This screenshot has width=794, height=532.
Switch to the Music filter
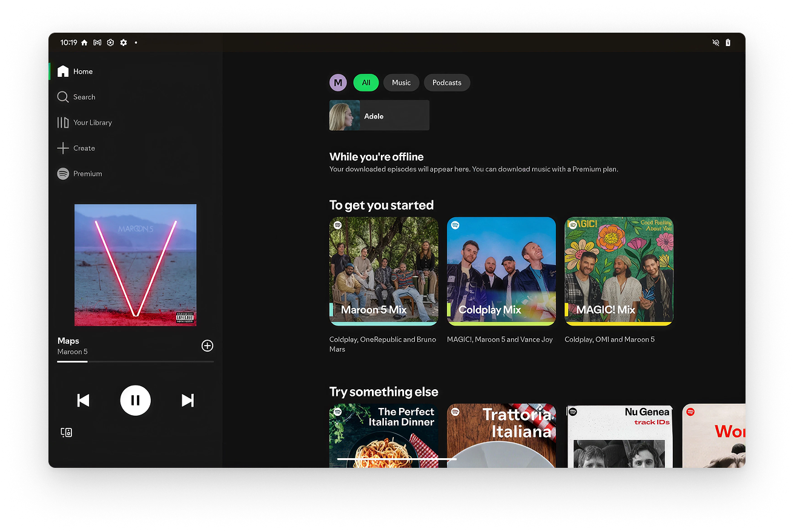tap(401, 82)
